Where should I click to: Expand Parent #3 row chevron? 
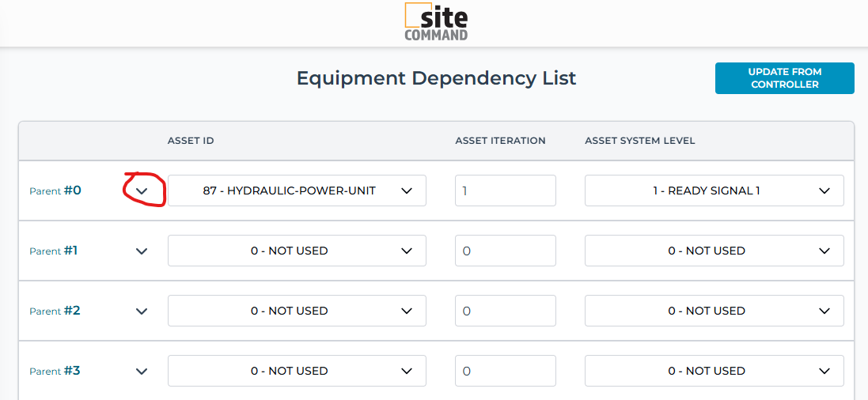(x=142, y=372)
